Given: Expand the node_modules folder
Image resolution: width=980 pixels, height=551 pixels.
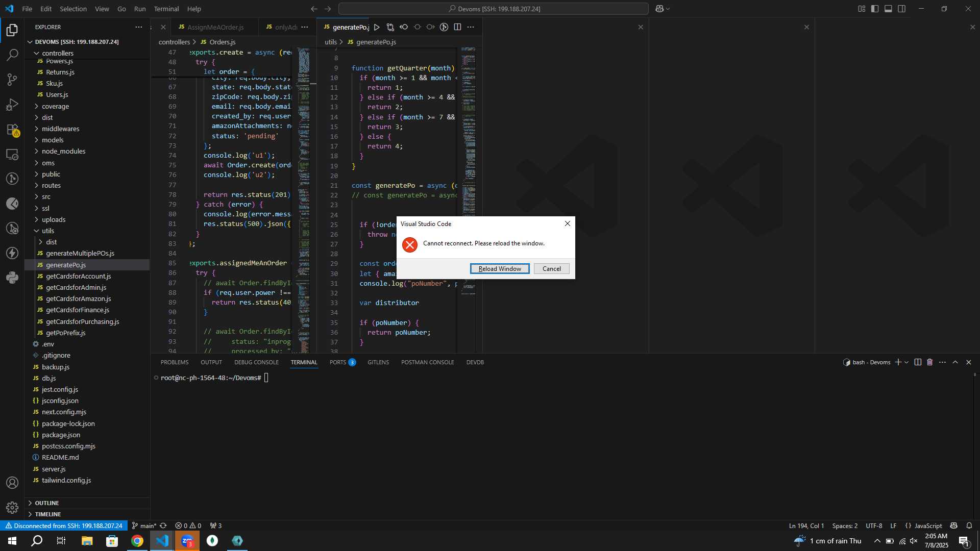Looking at the screenshot, I should tap(87, 151).
